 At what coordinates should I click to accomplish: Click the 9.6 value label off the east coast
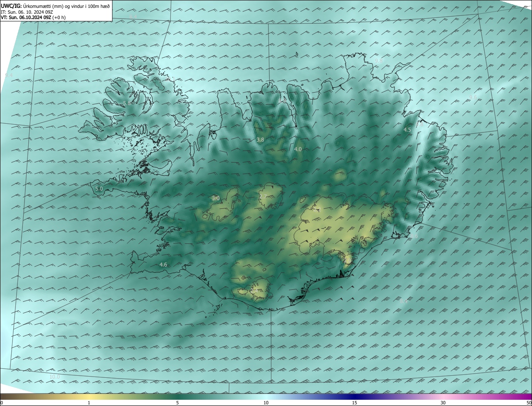[473, 97]
